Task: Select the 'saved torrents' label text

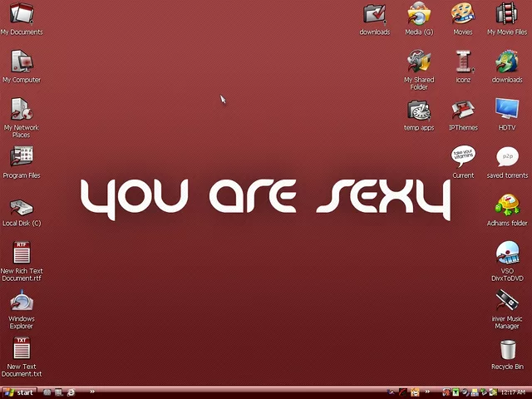Action: pyautogui.click(x=507, y=175)
